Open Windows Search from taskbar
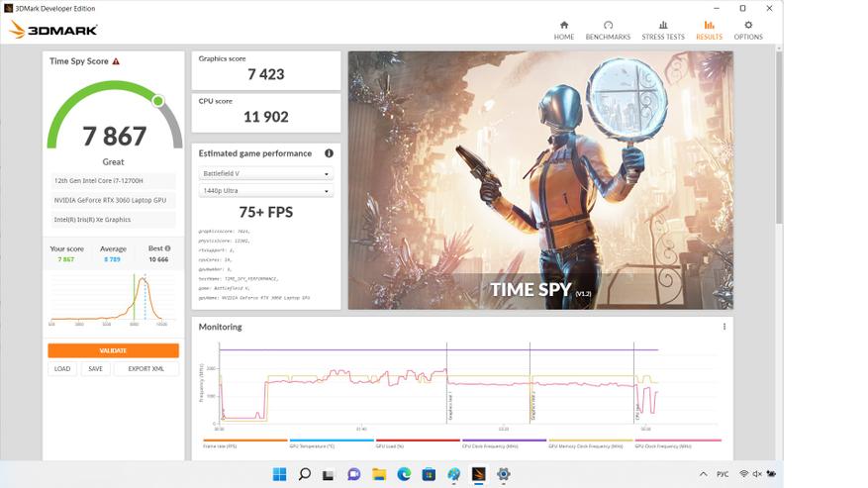 pos(304,474)
